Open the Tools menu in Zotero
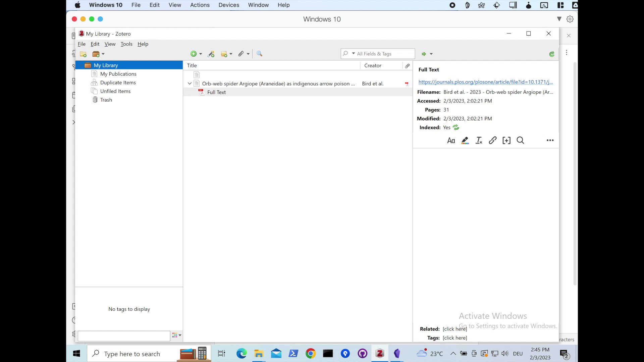The width and height of the screenshot is (644, 362). [126, 44]
